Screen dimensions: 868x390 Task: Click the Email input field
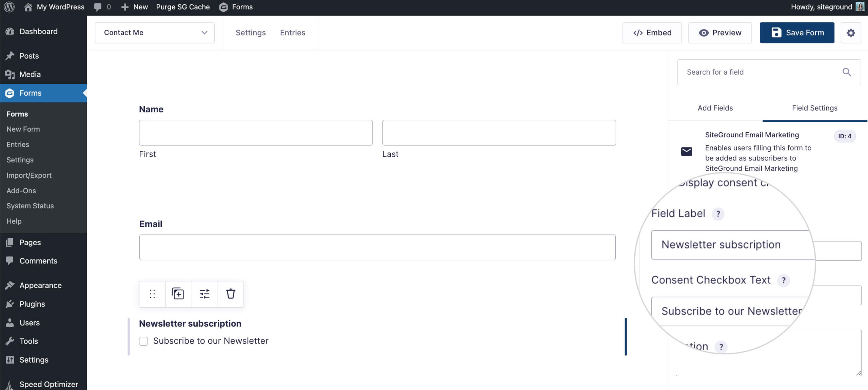tap(377, 247)
